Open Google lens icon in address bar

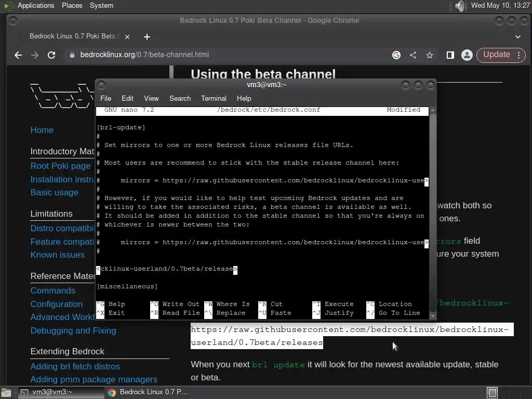396,55
